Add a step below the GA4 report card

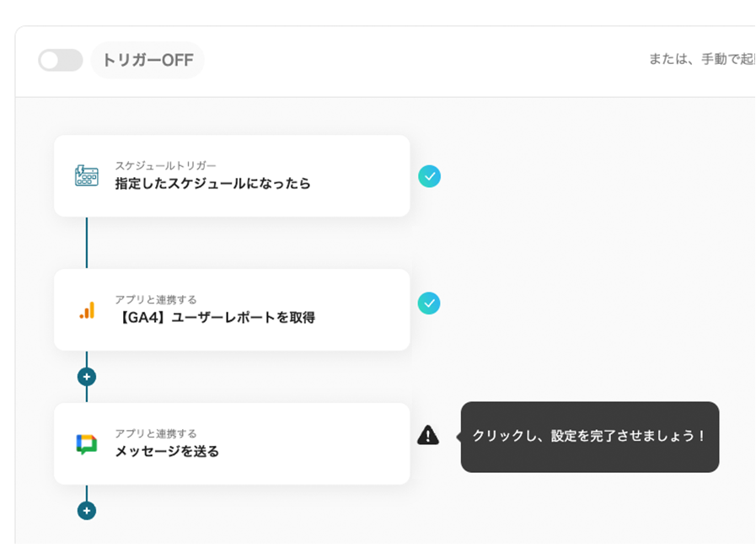point(86,377)
